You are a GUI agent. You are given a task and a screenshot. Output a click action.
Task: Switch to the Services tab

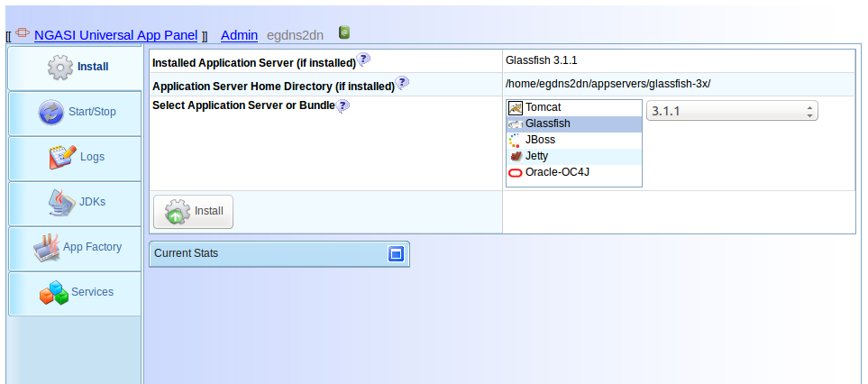pos(76,293)
